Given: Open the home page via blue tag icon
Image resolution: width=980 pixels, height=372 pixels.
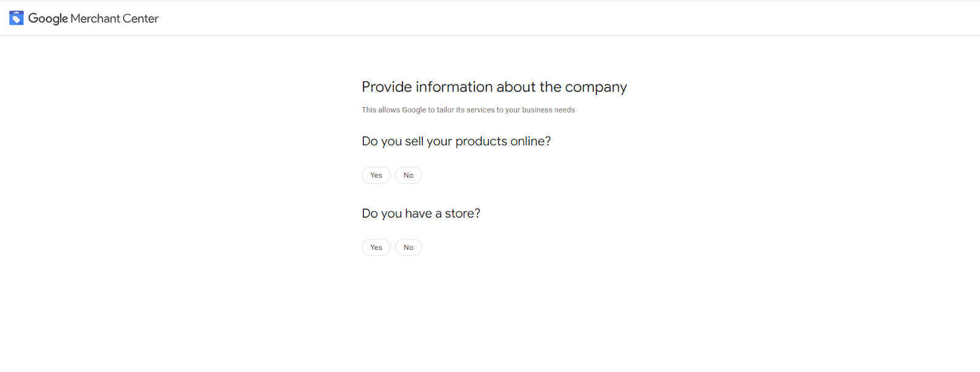Looking at the screenshot, I should 17,18.
